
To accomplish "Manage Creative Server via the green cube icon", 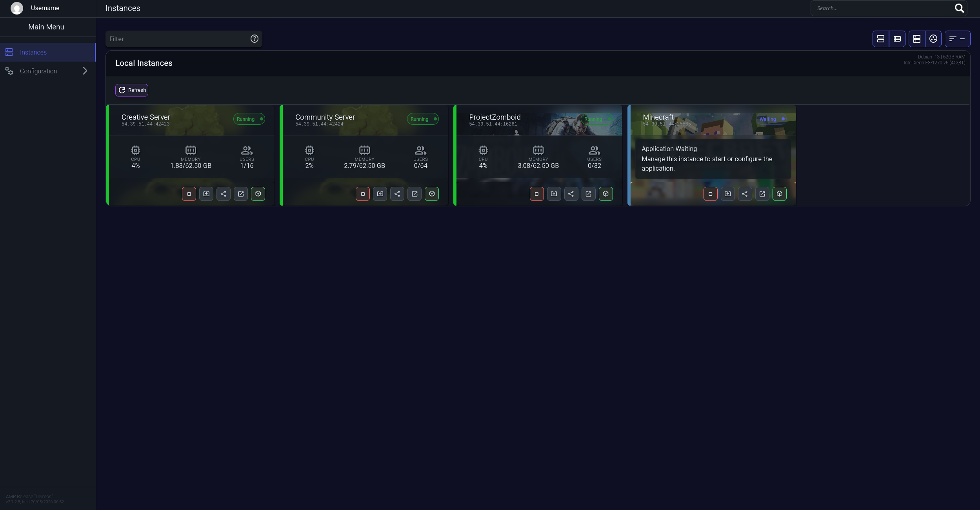I will pos(258,194).
